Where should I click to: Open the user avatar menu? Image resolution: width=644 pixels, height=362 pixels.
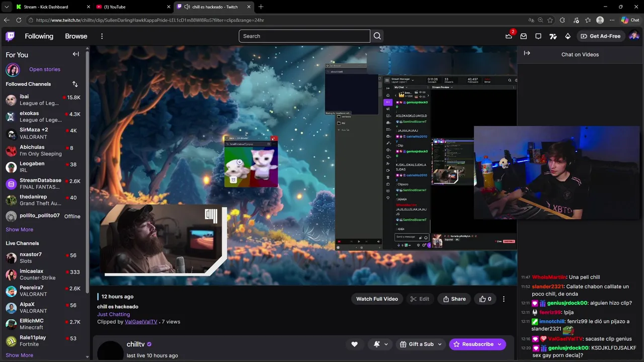coord(634,36)
